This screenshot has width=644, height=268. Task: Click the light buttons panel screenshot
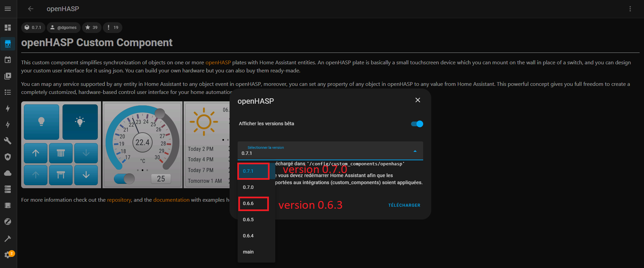click(61, 145)
